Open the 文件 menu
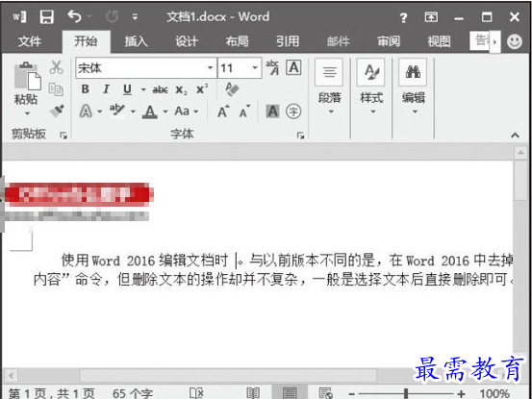Screen dimensions: 532x399 [x=30, y=41]
